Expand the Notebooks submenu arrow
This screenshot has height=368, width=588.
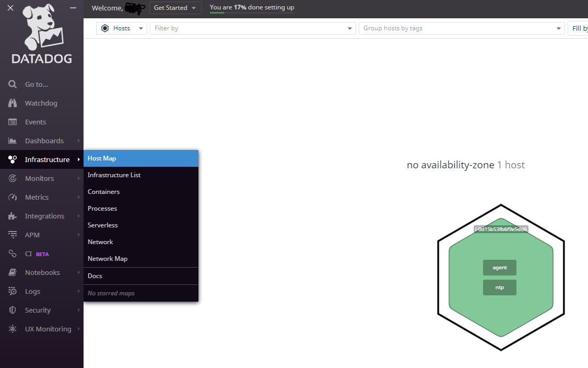[78, 272]
